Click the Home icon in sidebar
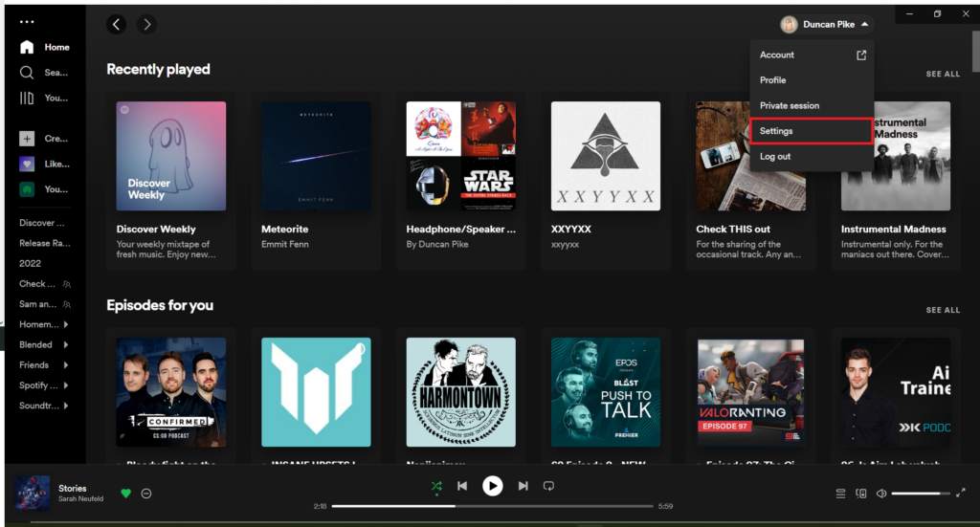Viewport: 980px width, 527px height. [x=27, y=47]
